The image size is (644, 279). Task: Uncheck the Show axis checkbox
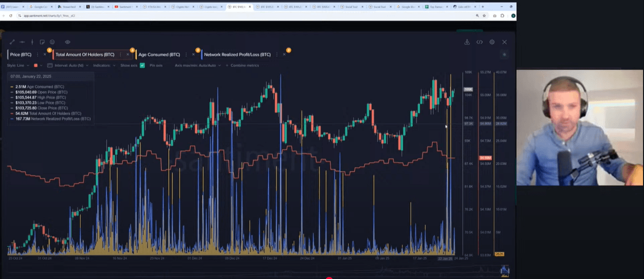tap(142, 65)
